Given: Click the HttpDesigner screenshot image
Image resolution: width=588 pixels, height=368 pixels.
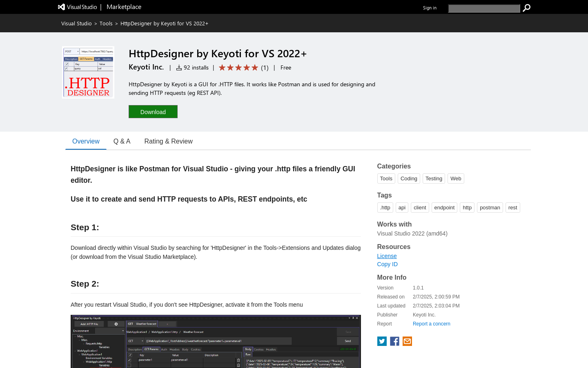Looking at the screenshot, I should [216, 341].
